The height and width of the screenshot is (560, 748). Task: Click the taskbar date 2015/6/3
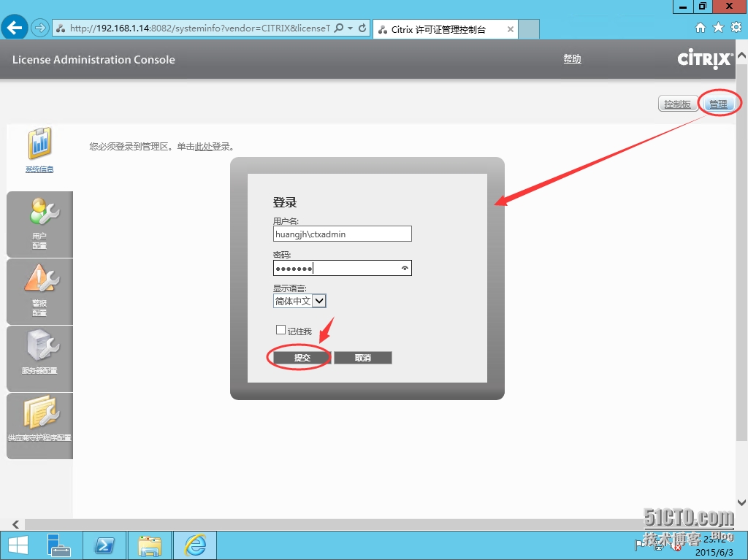[714, 553]
